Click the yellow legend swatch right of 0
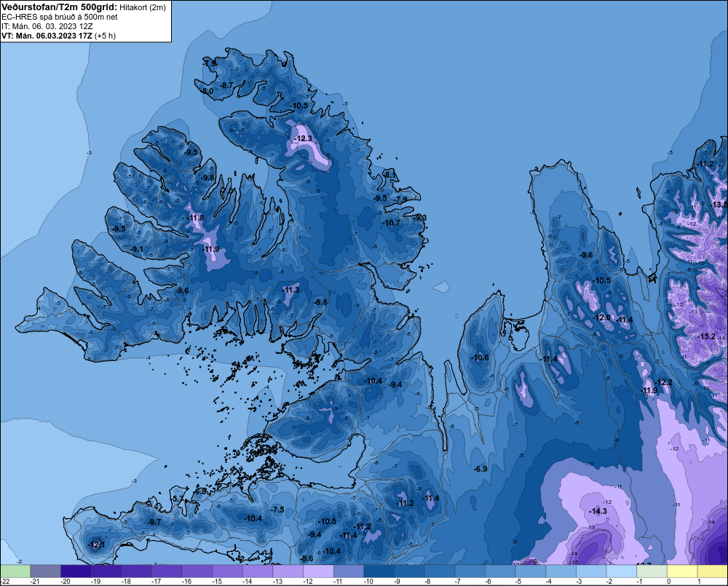Screen dimensions: 728x586 (x=683, y=571)
